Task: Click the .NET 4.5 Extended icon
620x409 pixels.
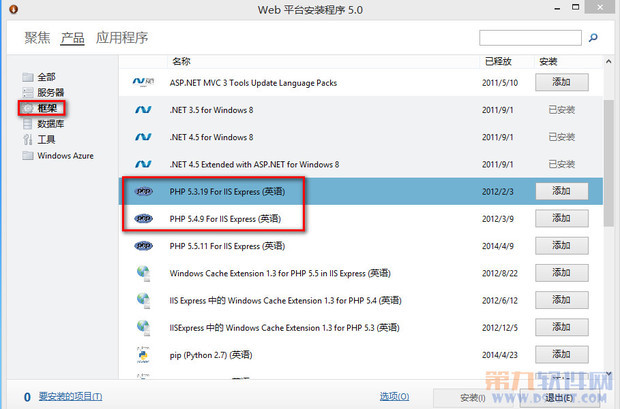Action: click(x=143, y=164)
